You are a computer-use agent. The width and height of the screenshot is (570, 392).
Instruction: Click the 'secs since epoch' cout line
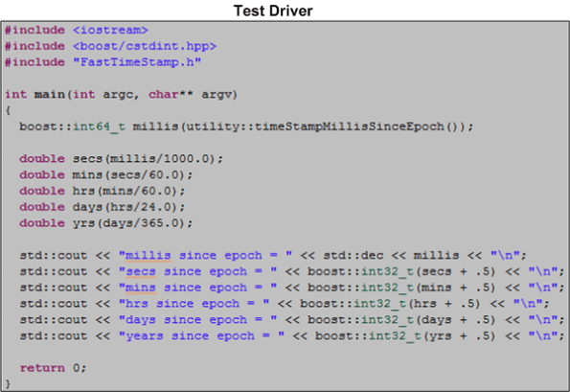point(292,271)
